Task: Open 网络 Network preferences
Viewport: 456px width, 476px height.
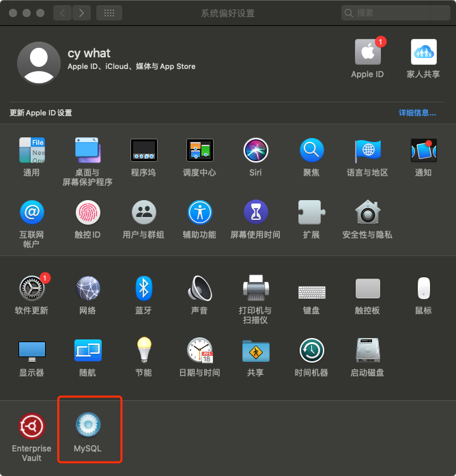Action: pyautogui.click(x=87, y=288)
